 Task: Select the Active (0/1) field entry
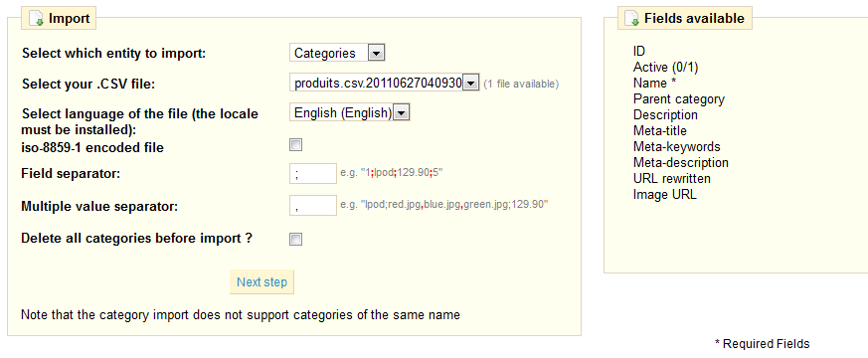click(x=666, y=67)
